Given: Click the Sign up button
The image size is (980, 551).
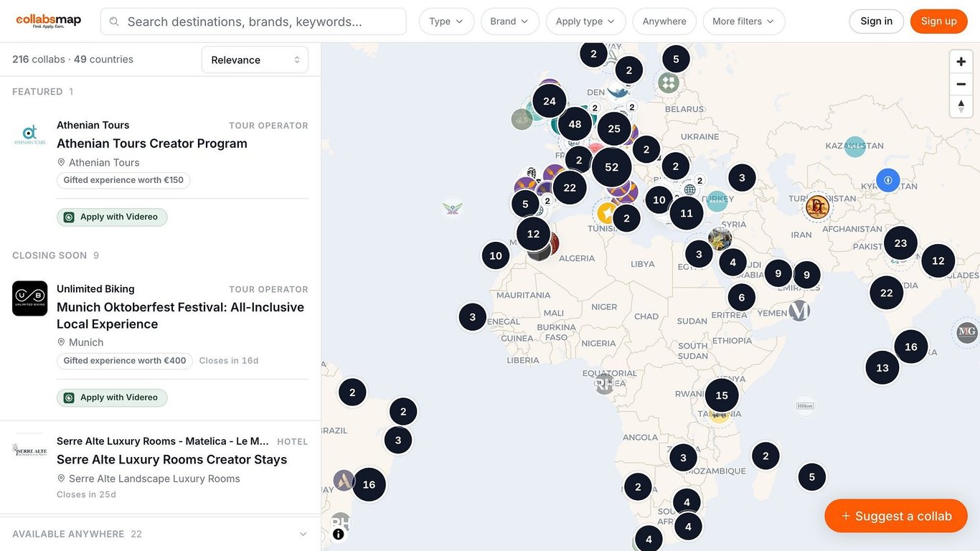Looking at the screenshot, I should pos(939,22).
